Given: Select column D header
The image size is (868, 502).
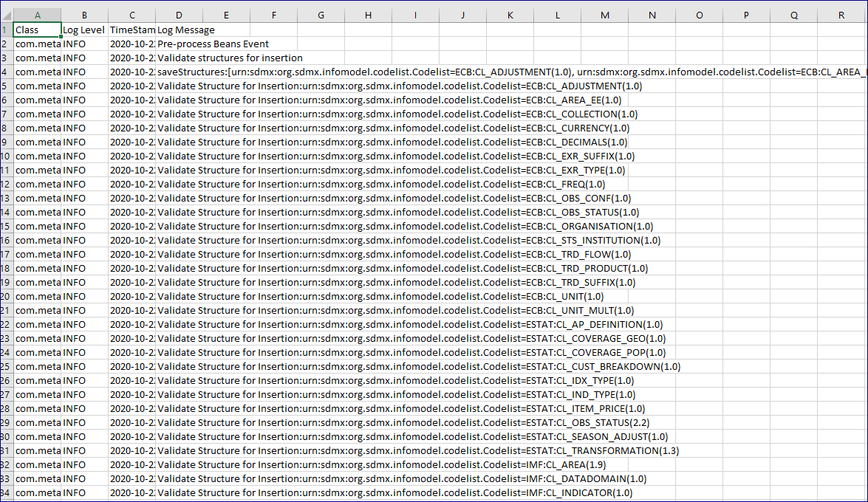Looking at the screenshot, I should (x=179, y=15).
